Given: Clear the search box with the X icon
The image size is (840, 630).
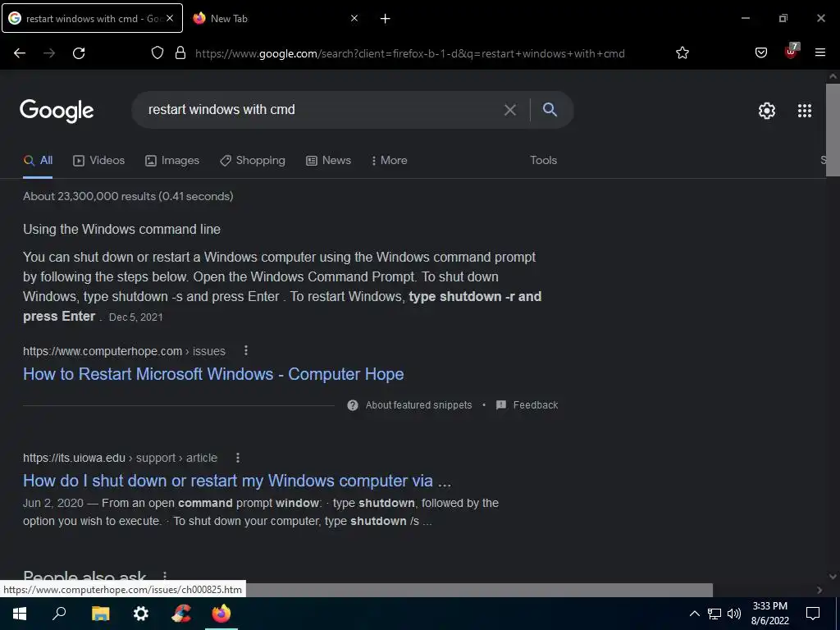Looking at the screenshot, I should [x=510, y=110].
